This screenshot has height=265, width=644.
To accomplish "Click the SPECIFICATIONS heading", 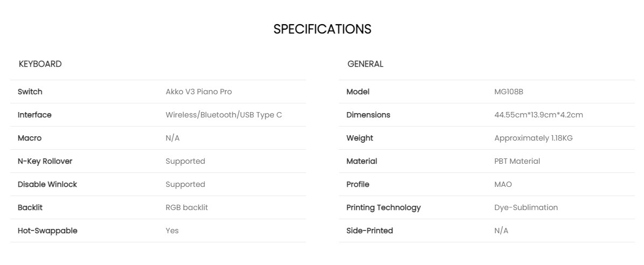I will (322, 29).
